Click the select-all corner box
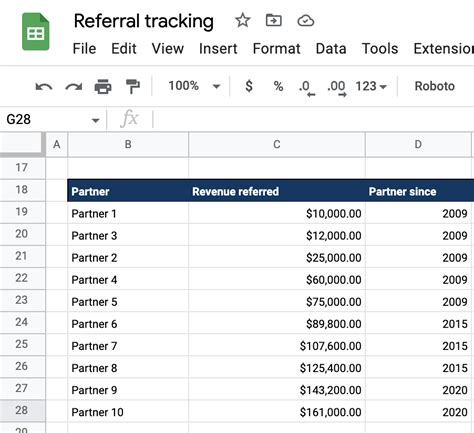 22,144
